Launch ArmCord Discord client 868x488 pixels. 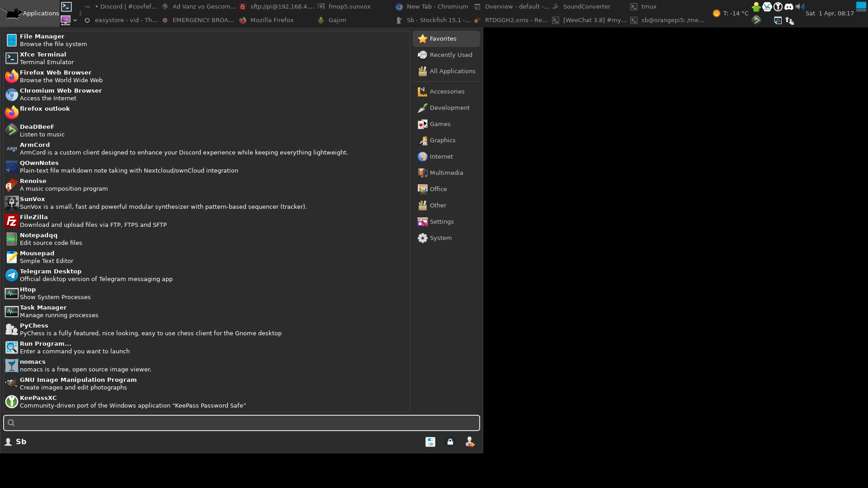pos(206,149)
